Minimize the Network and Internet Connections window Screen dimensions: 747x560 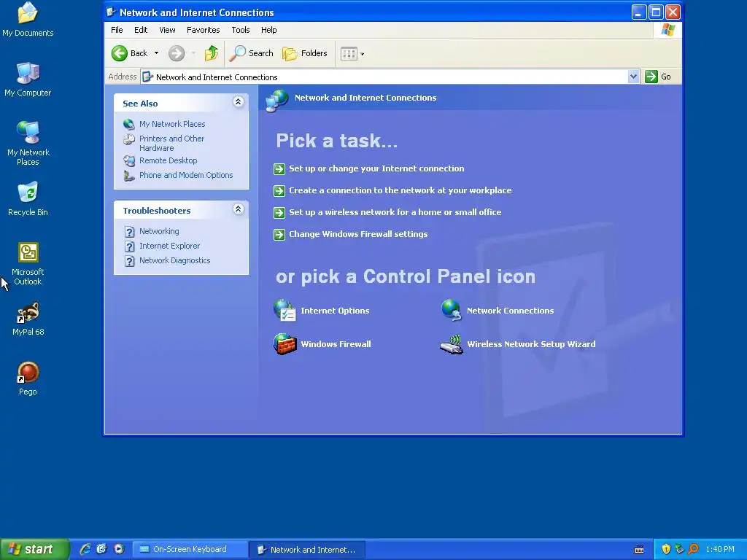tap(639, 12)
